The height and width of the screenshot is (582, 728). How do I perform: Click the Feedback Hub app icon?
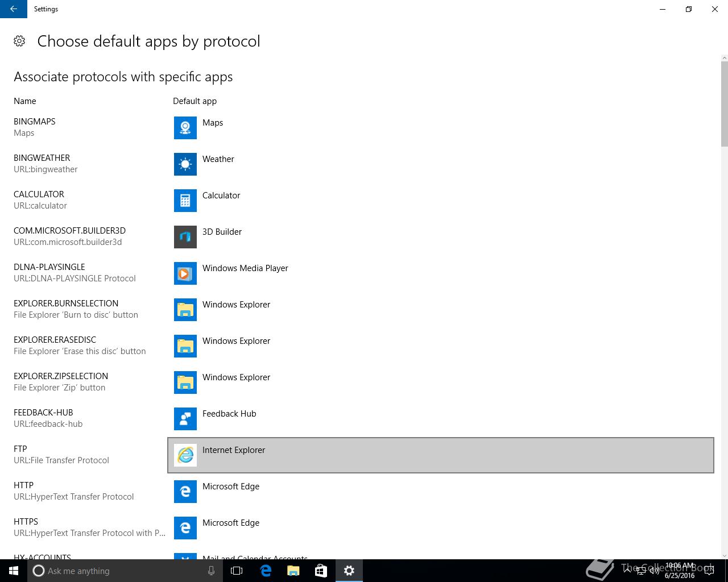185,419
